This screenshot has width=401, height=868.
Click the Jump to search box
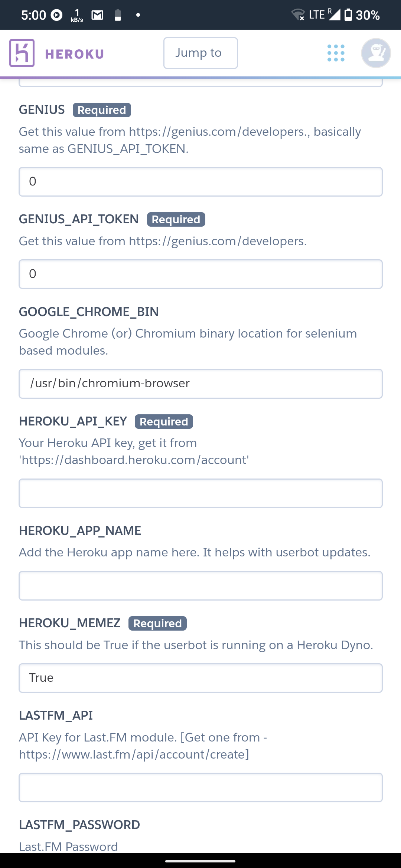[x=200, y=53]
